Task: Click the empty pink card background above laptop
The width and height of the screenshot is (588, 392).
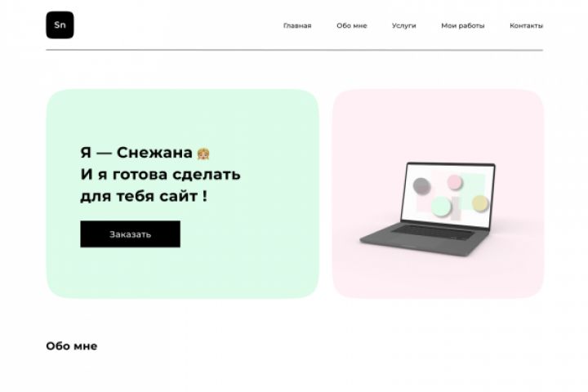Action: [x=438, y=124]
